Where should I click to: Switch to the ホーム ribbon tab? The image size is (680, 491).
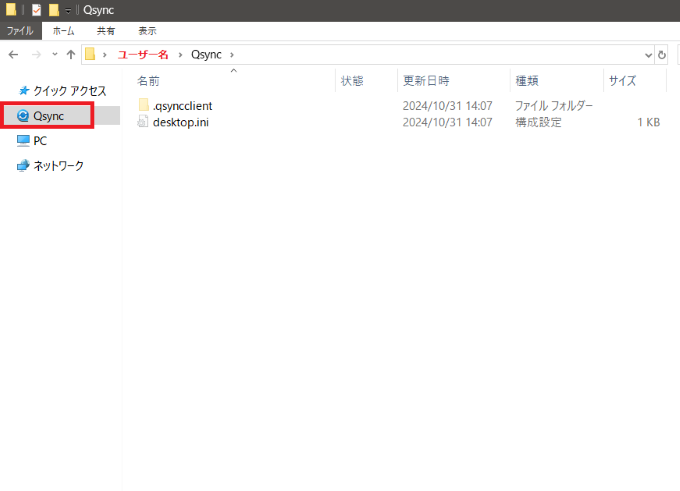click(x=64, y=31)
